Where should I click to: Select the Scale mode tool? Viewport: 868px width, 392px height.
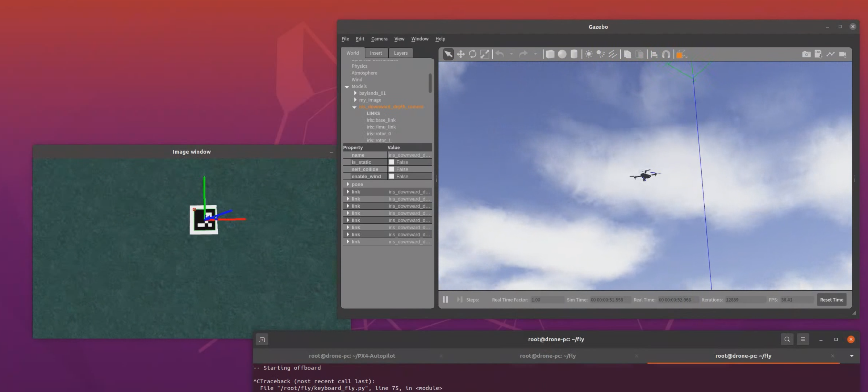click(x=485, y=54)
